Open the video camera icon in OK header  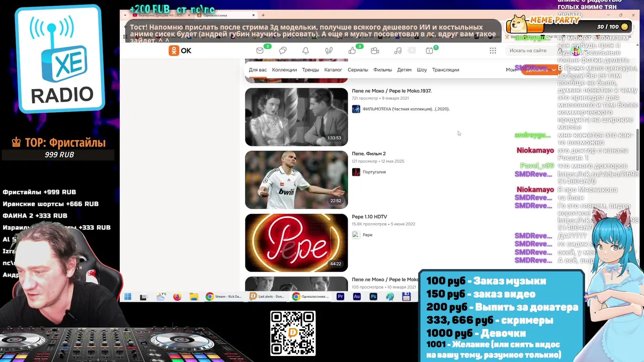click(x=375, y=51)
